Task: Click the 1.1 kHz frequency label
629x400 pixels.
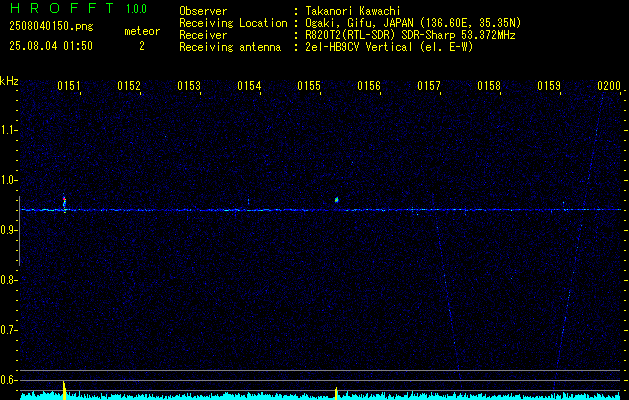Action: 8,130
